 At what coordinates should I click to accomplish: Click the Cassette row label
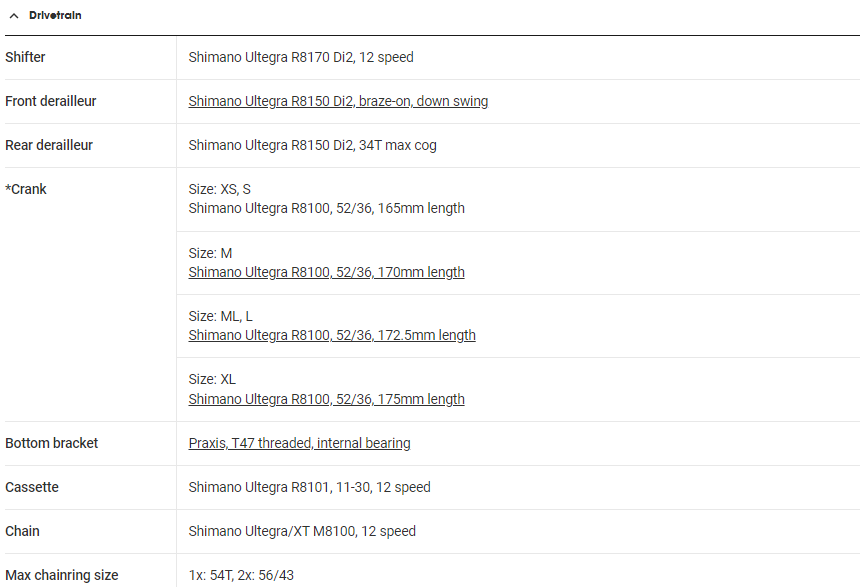click(x=32, y=487)
